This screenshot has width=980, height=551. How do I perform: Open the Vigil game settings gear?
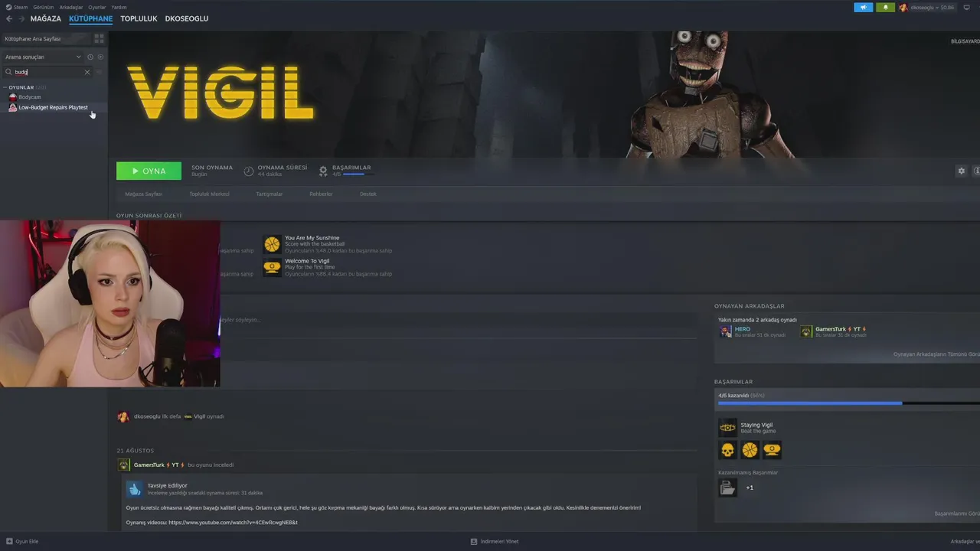[962, 171]
